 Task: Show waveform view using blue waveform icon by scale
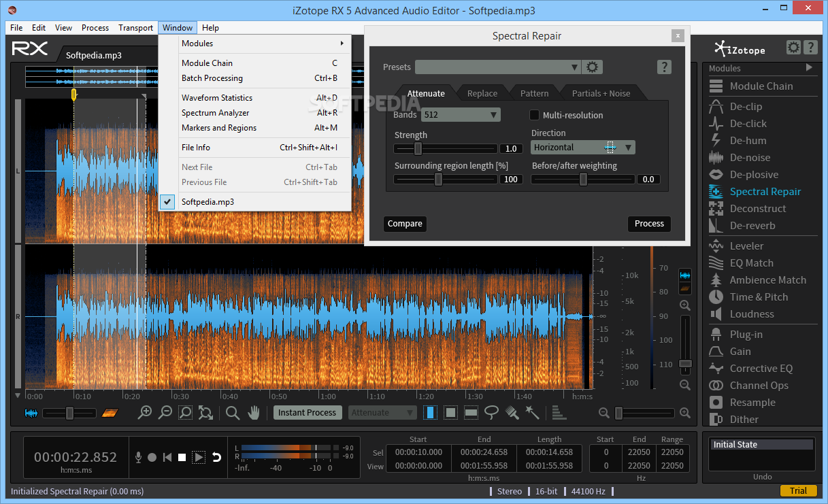pos(685,275)
